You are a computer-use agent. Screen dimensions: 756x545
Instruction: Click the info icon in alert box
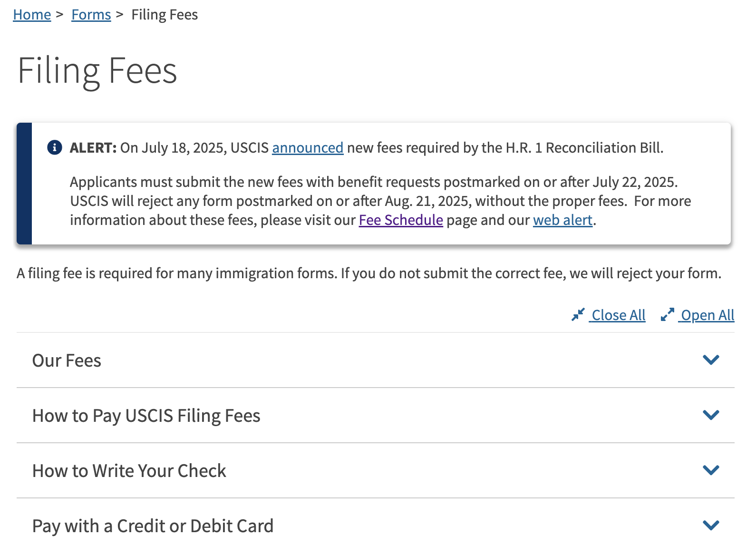pos(55,148)
